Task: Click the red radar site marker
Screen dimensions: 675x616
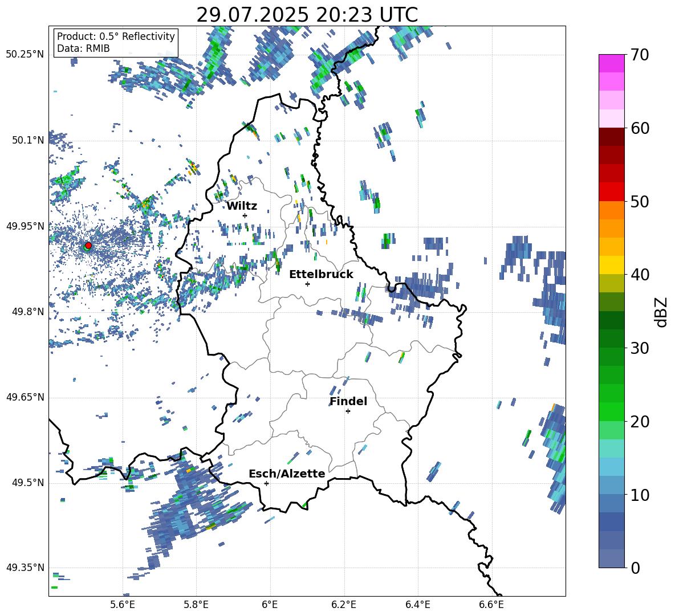Action: click(x=88, y=245)
